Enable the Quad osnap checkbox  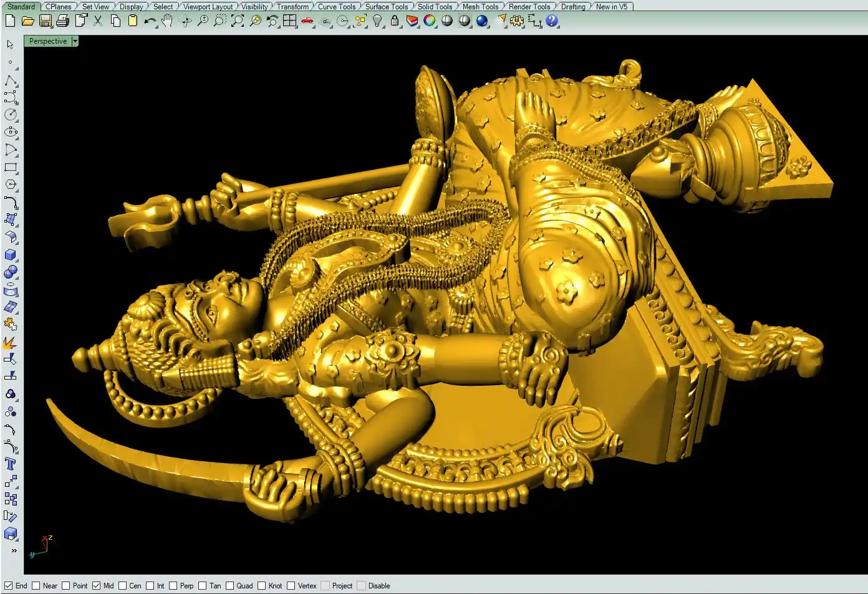coord(230,586)
